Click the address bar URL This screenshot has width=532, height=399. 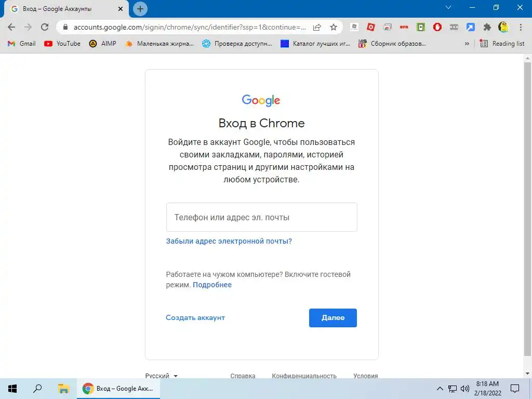[x=190, y=27]
